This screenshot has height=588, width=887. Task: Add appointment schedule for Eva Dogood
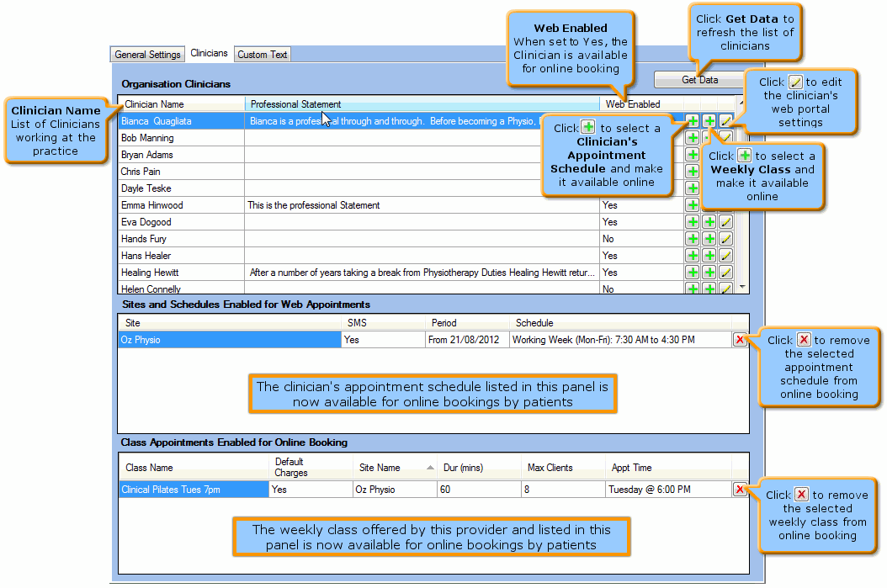coord(692,222)
